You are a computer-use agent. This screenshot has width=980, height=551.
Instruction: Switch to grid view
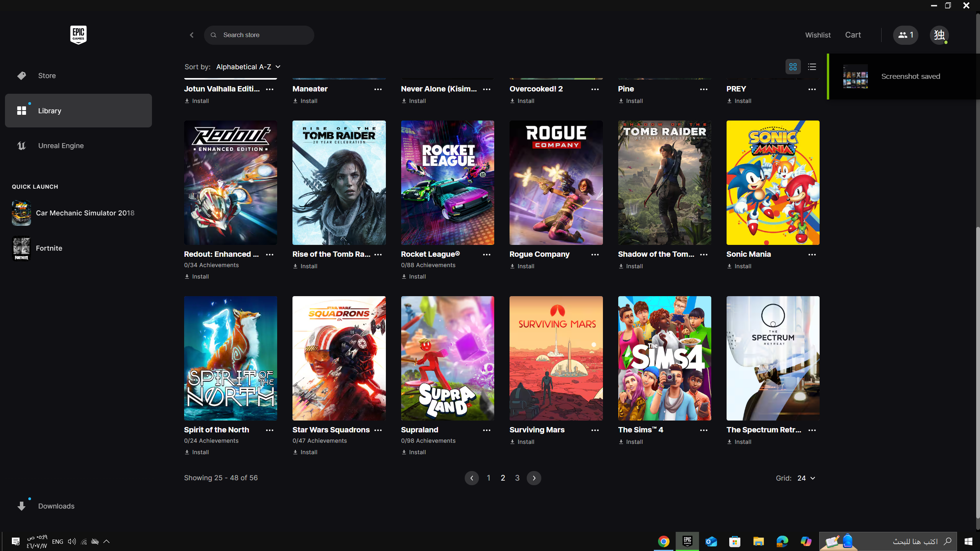pos(793,67)
